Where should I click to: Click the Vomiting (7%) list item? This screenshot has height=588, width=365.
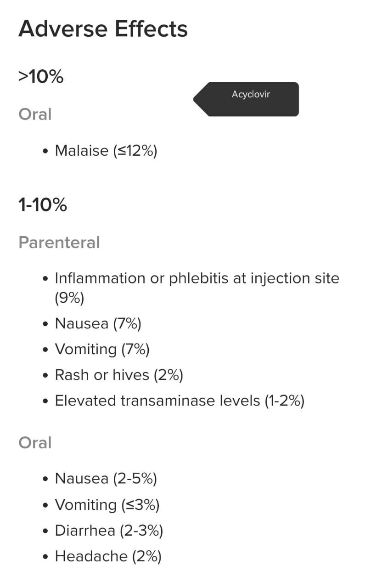(x=102, y=349)
